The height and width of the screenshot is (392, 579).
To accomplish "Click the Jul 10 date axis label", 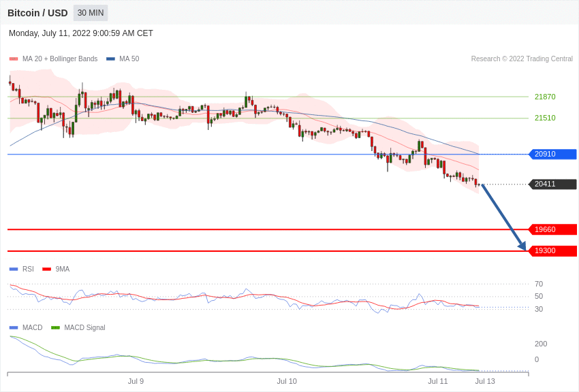I will [287, 381].
